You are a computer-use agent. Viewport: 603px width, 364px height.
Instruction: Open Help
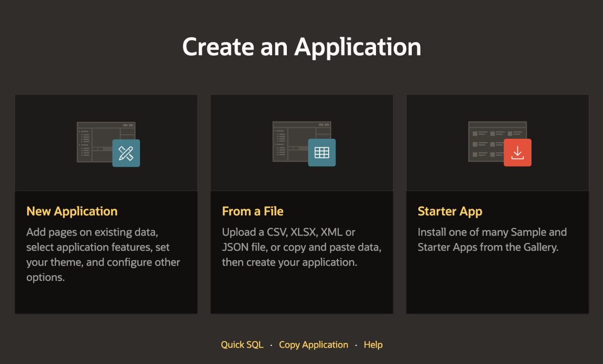tap(373, 344)
